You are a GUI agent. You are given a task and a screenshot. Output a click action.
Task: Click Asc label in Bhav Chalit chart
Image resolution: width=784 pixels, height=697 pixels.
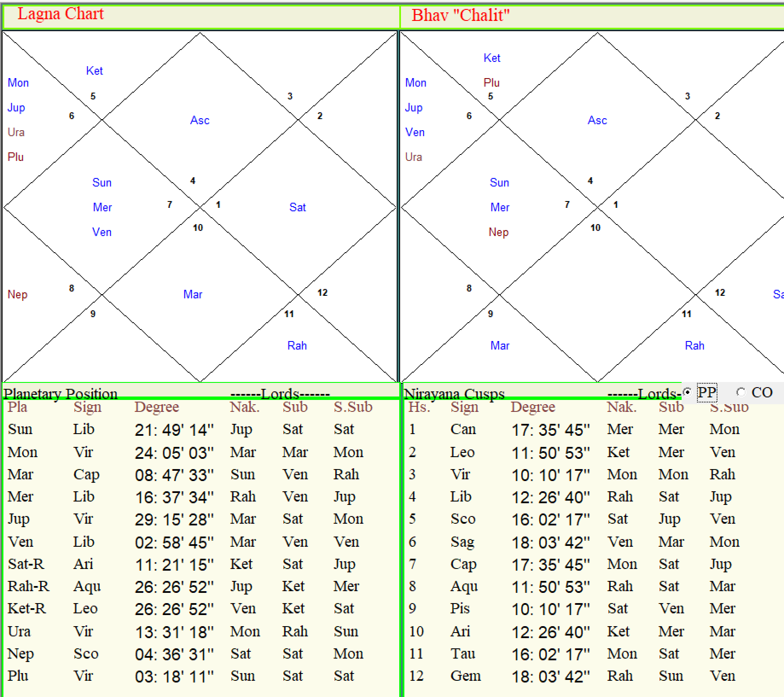click(597, 120)
